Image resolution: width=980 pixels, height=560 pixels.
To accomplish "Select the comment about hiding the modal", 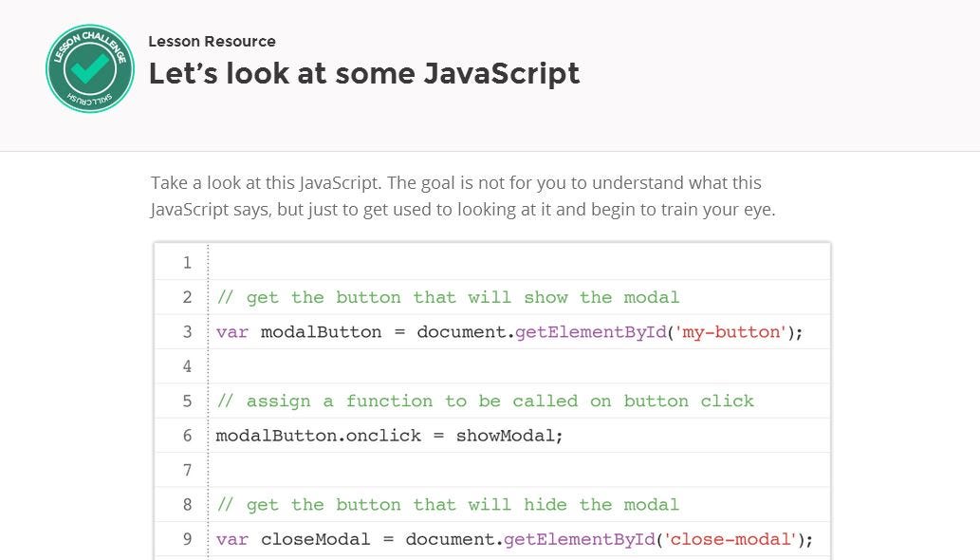I will (x=447, y=504).
